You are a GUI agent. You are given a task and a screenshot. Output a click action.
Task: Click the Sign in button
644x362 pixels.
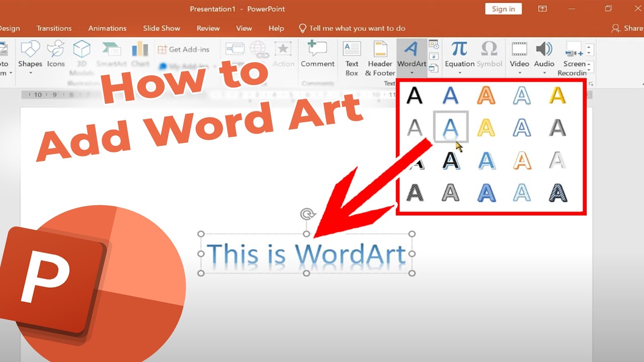pos(503,9)
